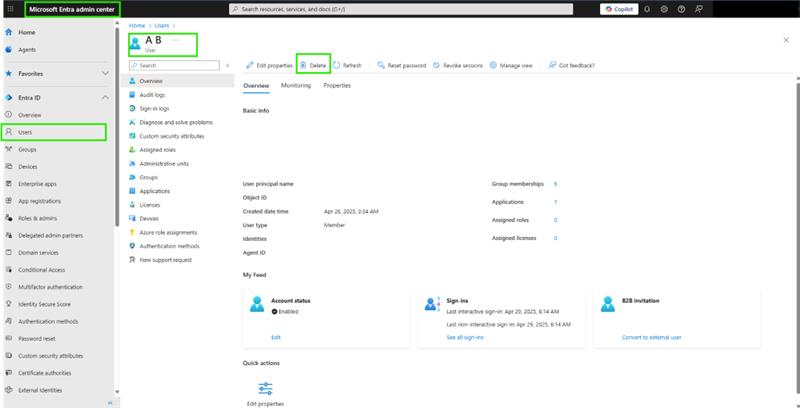
Task: Focus the Search resources, services, and docs field
Action: 401,9
